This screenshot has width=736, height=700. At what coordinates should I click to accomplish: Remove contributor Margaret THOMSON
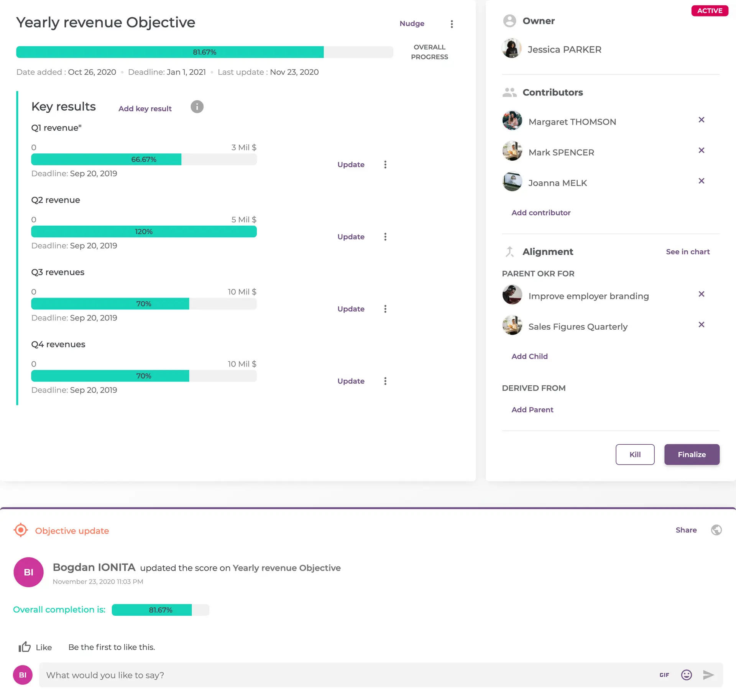pyautogui.click(x=701, y=120)
